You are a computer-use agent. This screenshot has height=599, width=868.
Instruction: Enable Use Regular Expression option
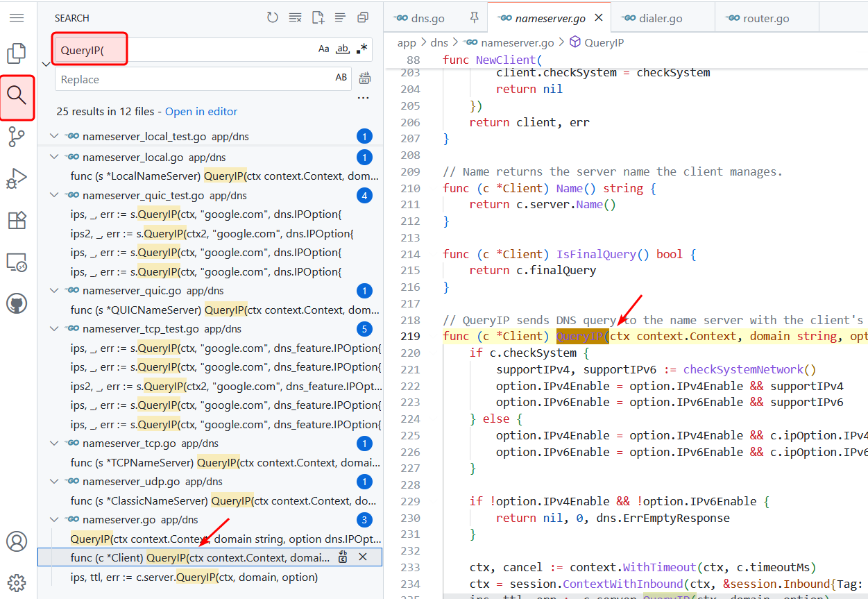tap(361, 49)
